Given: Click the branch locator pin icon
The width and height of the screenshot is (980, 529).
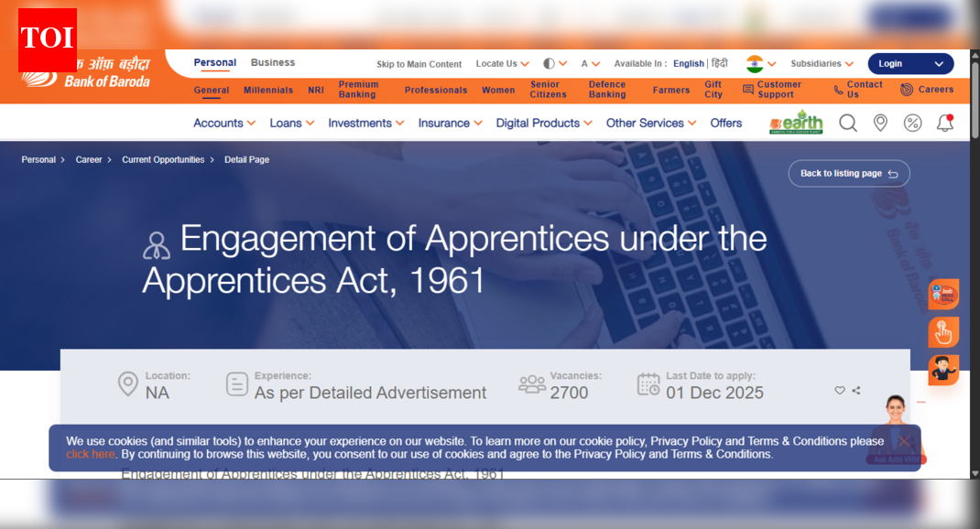Looking at the screenshot, I should pos(879,122).
